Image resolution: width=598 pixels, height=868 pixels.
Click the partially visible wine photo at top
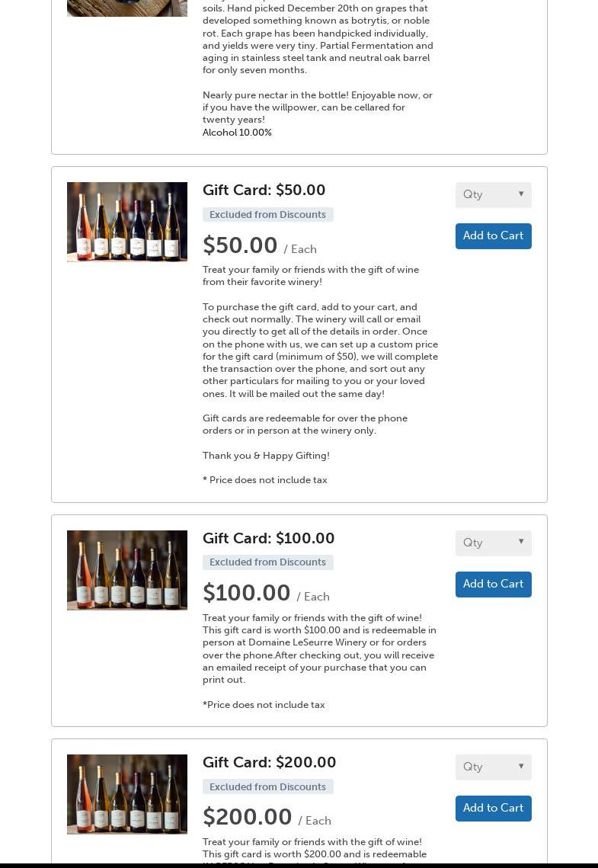(127, 8)
